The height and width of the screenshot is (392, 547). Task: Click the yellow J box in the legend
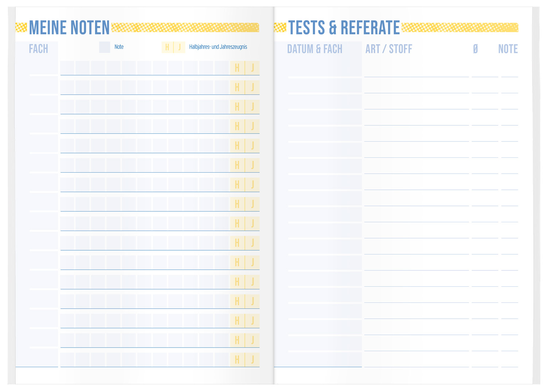(179, 47)
